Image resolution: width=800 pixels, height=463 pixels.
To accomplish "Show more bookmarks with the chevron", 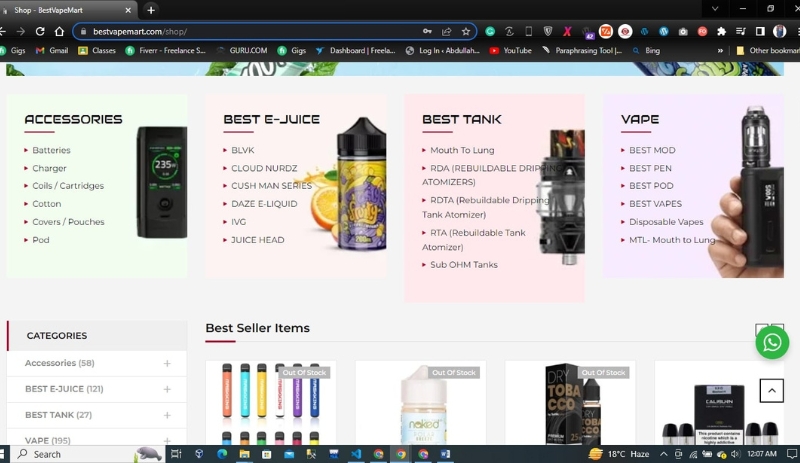I will click(720, 51).
